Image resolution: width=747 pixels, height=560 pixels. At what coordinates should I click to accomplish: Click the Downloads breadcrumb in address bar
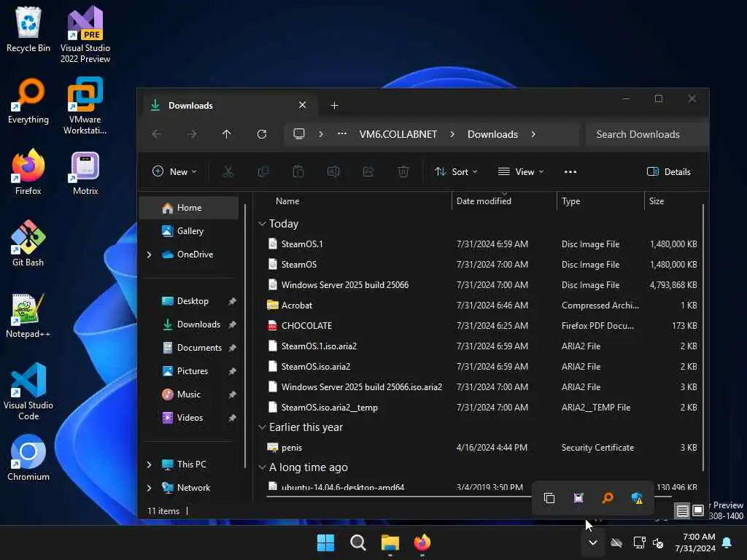(x=492, y=134)
